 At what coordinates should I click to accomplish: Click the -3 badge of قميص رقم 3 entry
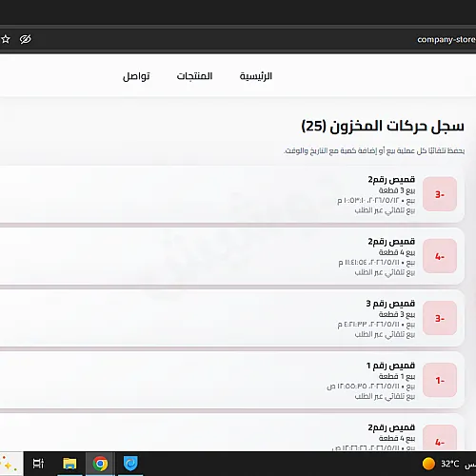coord(440,318)
